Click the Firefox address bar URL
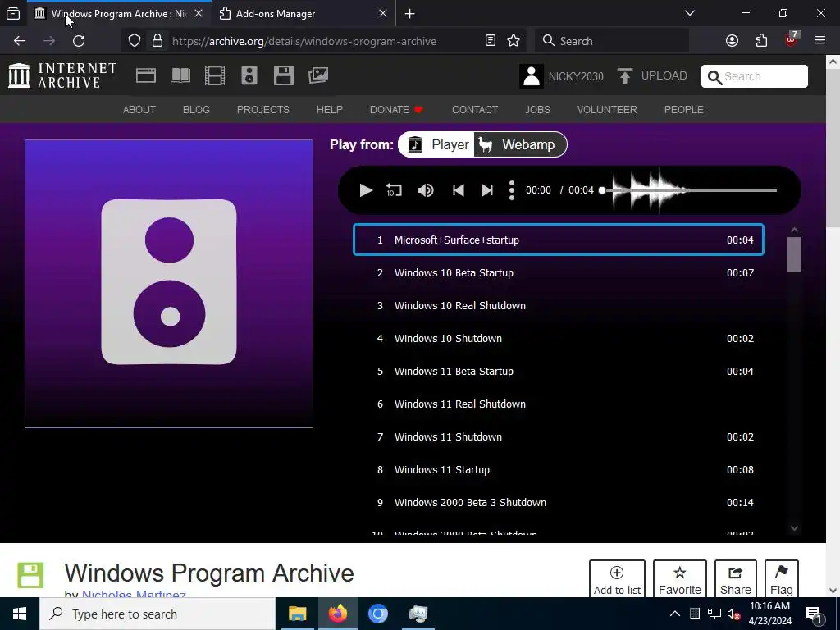 (304, 41)
